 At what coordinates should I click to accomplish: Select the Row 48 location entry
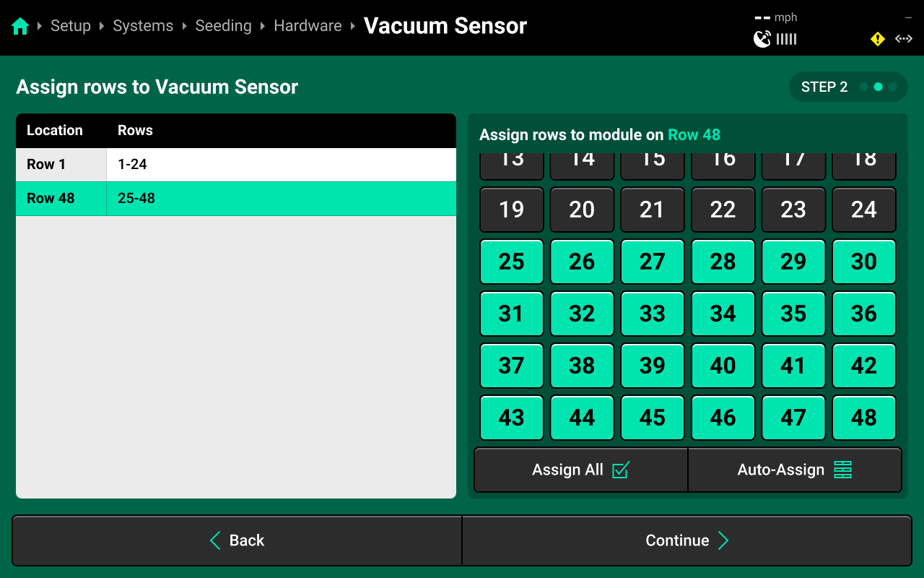click(236, 199)
